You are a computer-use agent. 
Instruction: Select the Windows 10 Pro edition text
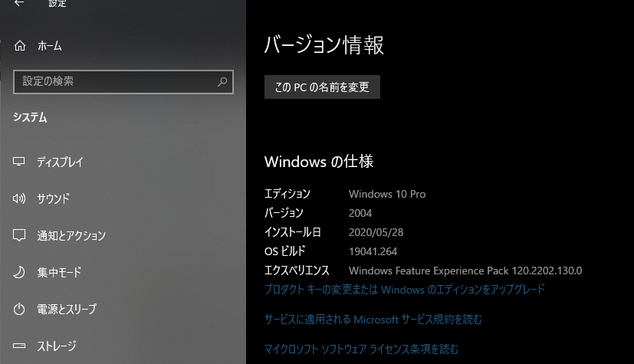[387, 194]
